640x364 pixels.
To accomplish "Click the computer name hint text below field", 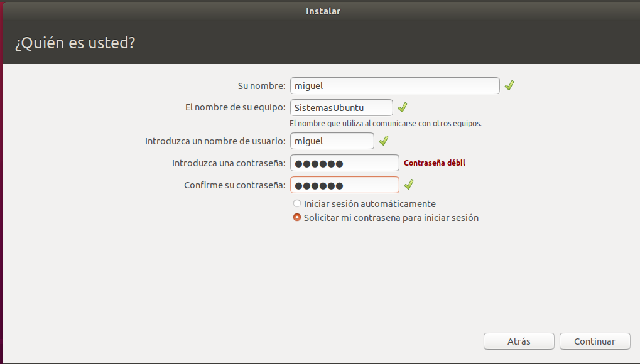I will (385, 124).
